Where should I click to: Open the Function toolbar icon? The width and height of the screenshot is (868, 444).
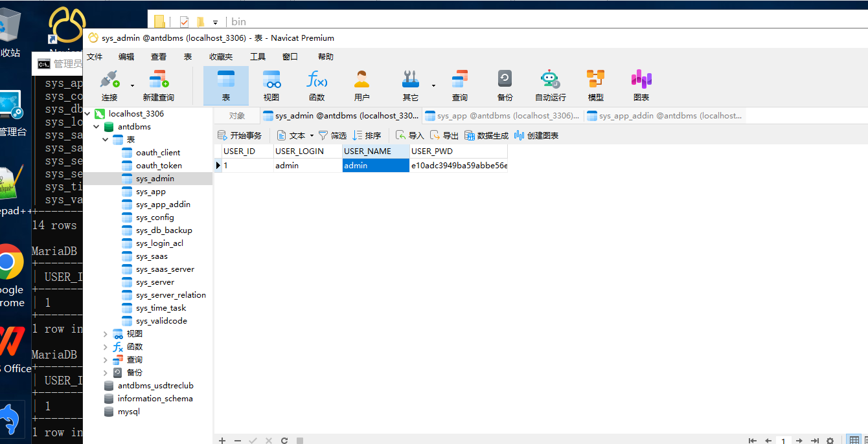(x=317, y=86)
